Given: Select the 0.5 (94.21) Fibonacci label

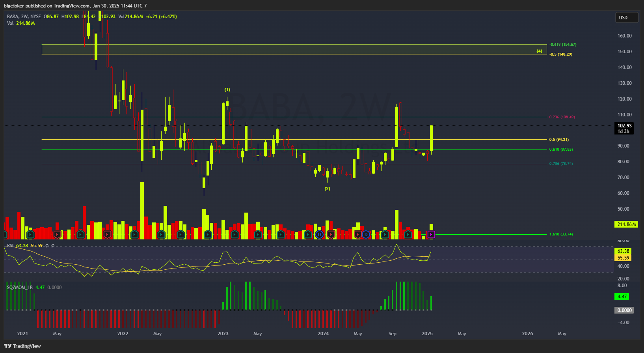Looking at the screenshot, I should click(559, 140).
